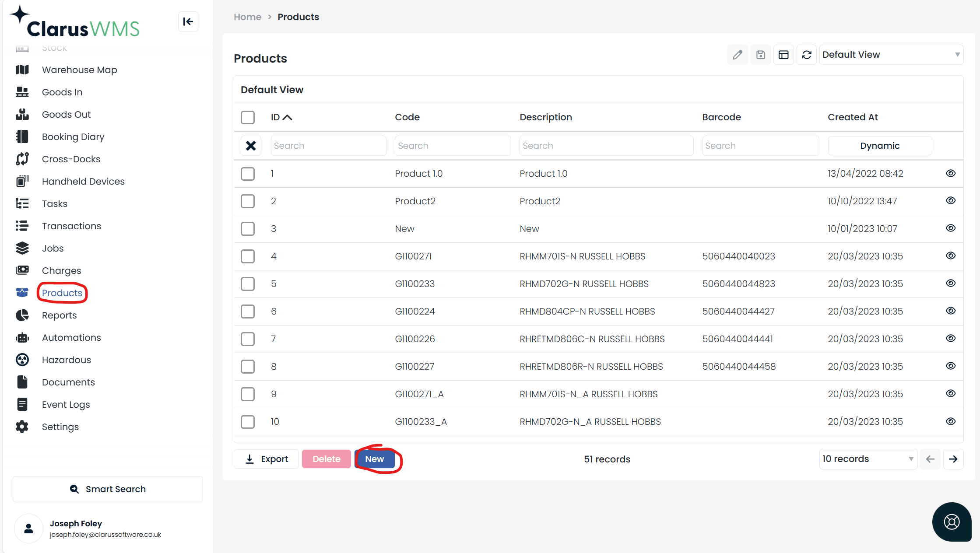Viewport: 980px width, 553px height.
Task: Open Booking Diary menu item
Action: click(73, 137)
